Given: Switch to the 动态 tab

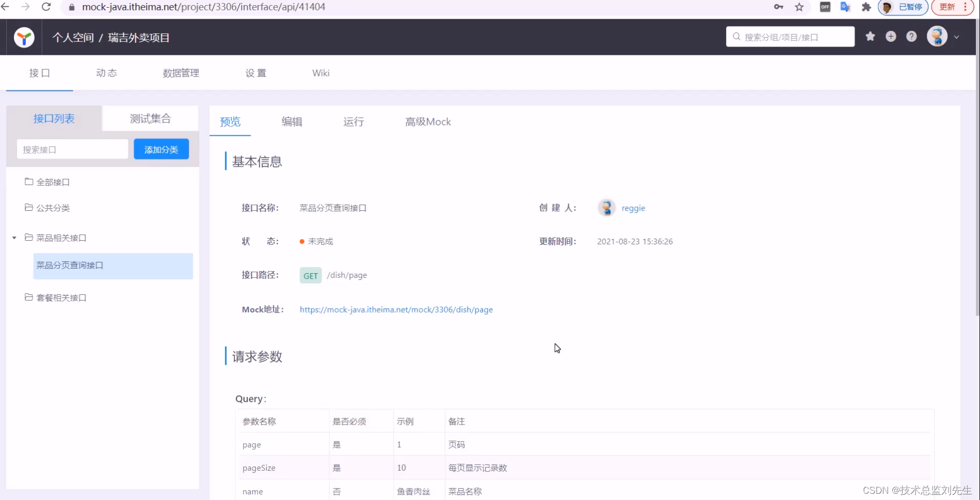Looking at the screenshot, I should pos(106,73).
